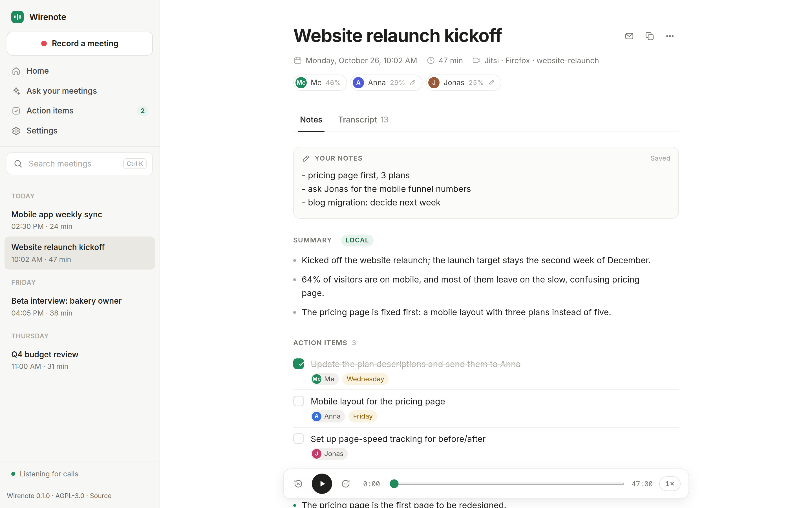Viewport: 812px width, 508px height.
Task: Focus the Search meetings field
Action: [80, 164]
